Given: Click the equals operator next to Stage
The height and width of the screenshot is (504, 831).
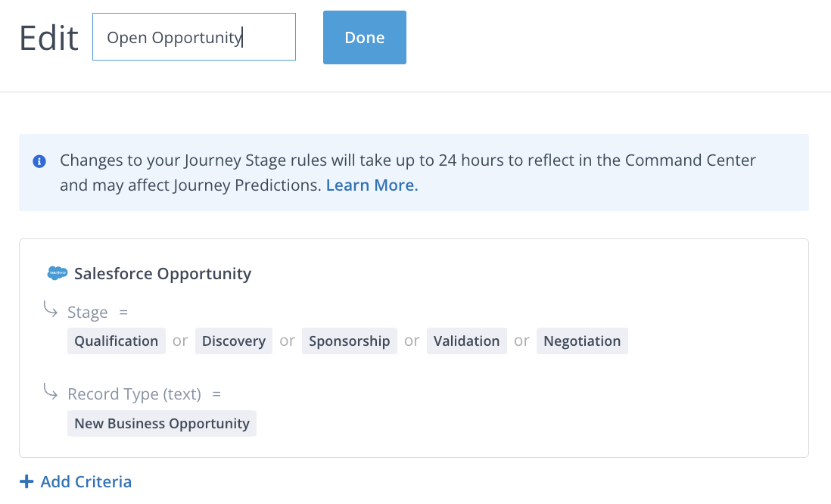Looking at the screenshot, I should [x=124, y=313].
